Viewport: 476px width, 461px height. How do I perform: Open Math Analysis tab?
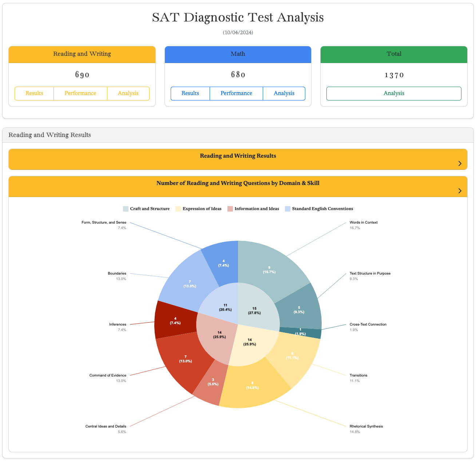pos(284,93)
